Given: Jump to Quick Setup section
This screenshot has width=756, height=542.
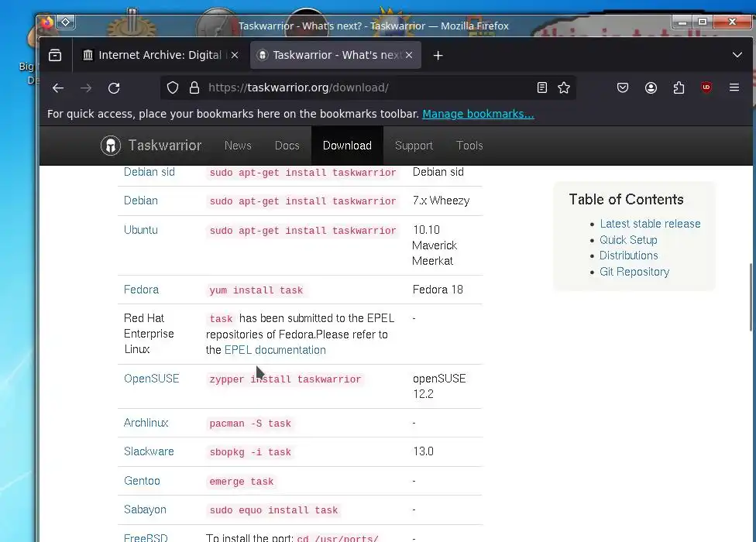Looking at the screenshot, I should pos(628,240).
